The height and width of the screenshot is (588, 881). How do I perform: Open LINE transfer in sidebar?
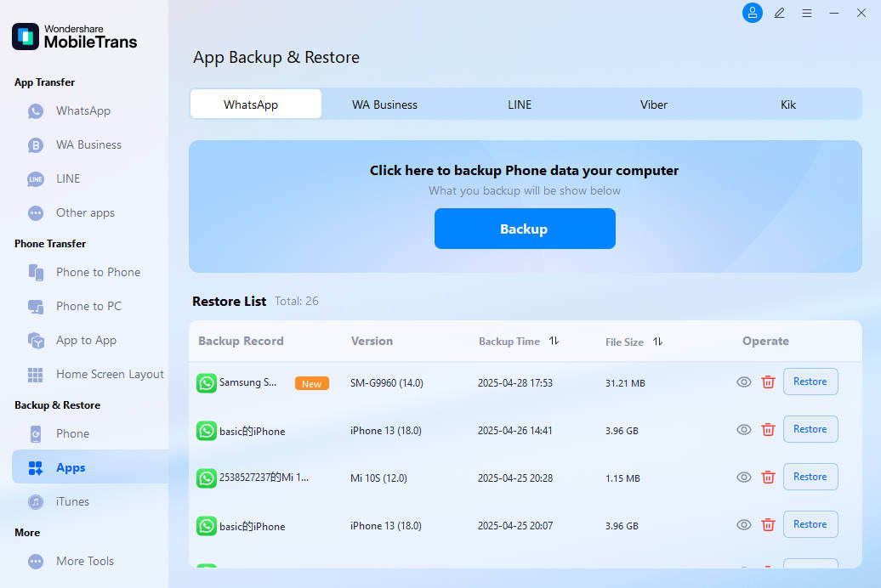click(68, 178)
